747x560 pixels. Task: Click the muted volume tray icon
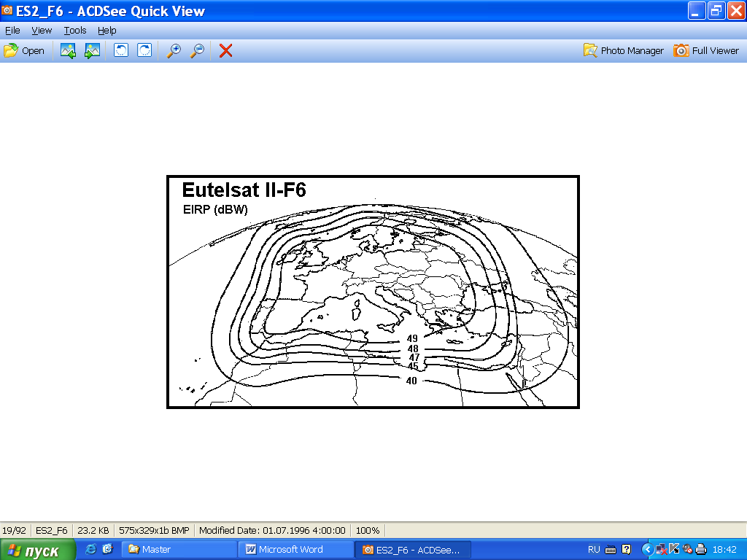pos(687,550)
